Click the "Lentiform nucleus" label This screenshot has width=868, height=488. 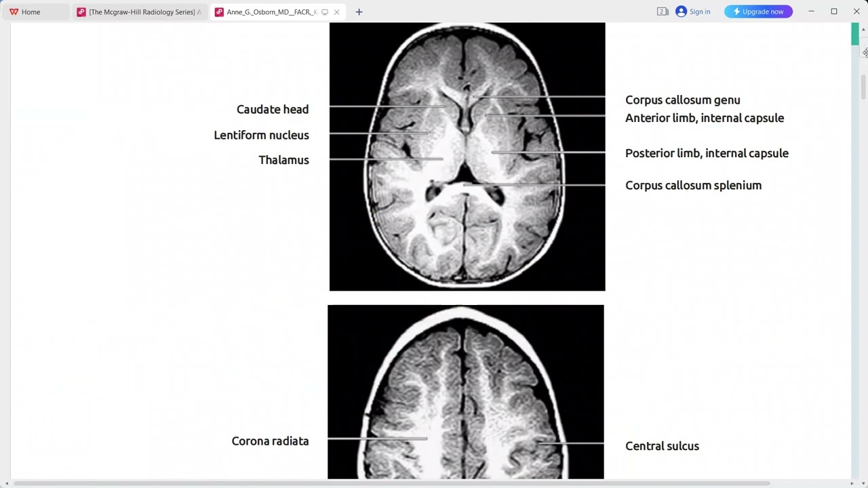click(x=262, y=135)
